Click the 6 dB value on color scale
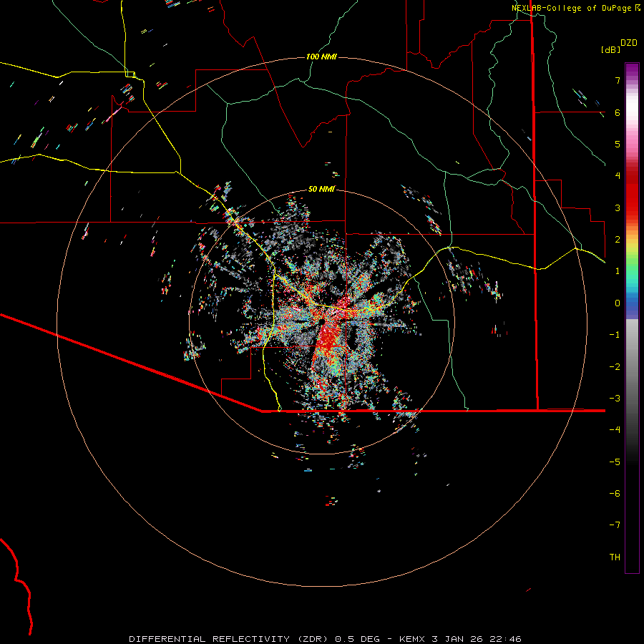This screenshot has height=644, width=644. 618,112
